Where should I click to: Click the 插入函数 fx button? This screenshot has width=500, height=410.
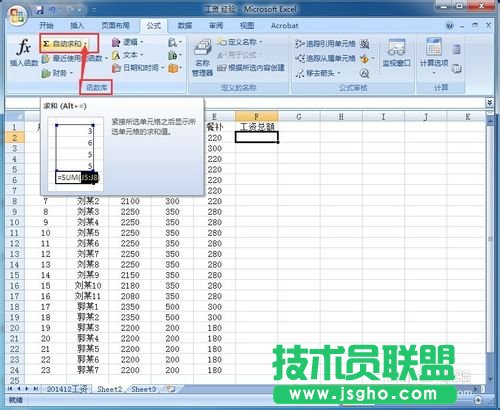[24, 52]
